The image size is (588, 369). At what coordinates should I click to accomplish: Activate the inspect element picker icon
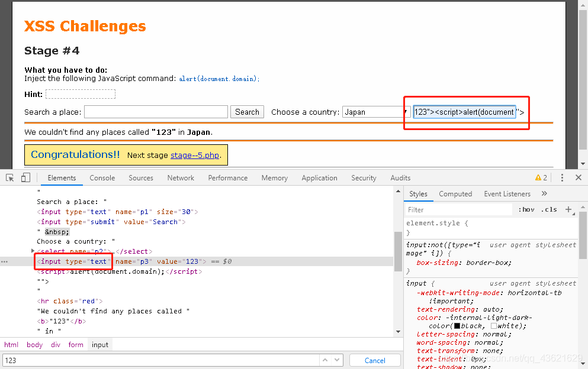click(10, 178)
